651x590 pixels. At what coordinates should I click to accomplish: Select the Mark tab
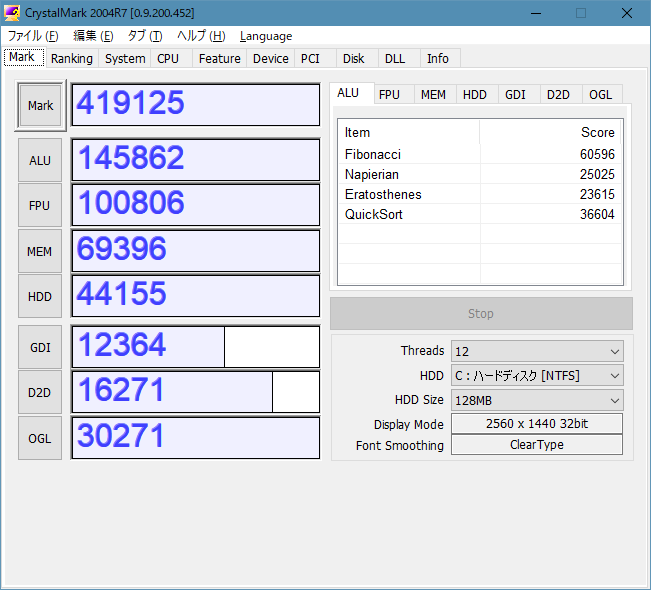tap(24, 57)
